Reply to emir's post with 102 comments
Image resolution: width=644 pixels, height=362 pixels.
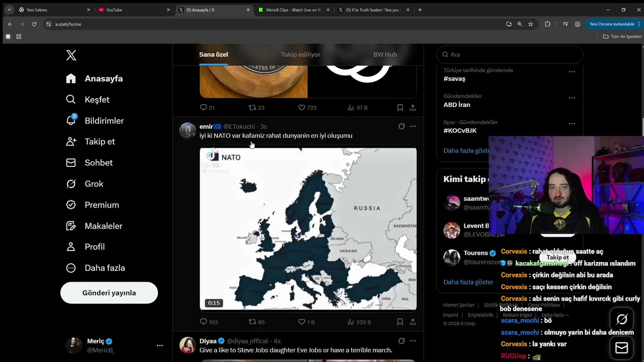click(x=209, y=322)
